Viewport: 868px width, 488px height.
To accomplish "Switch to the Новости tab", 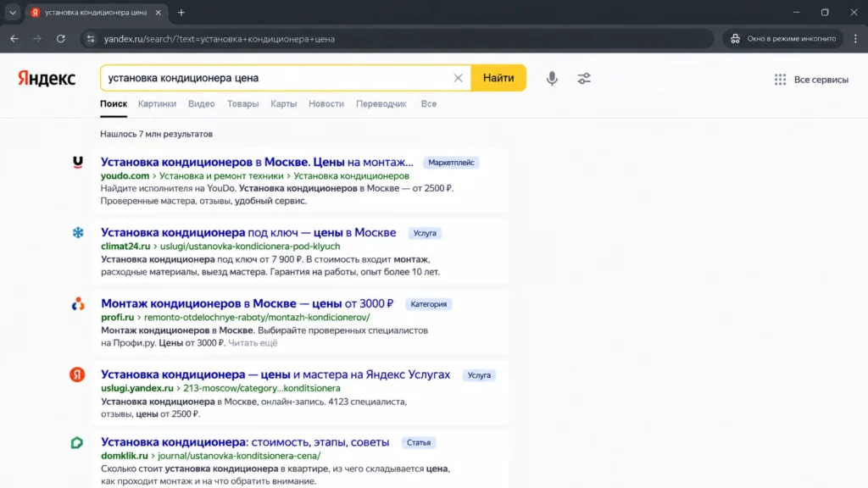I will point(326,104).
